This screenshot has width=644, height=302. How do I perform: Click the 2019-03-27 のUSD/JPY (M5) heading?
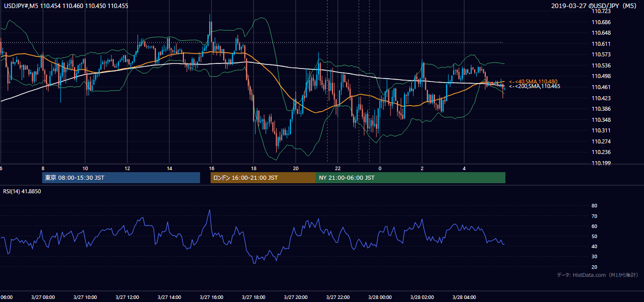point(595,6)
